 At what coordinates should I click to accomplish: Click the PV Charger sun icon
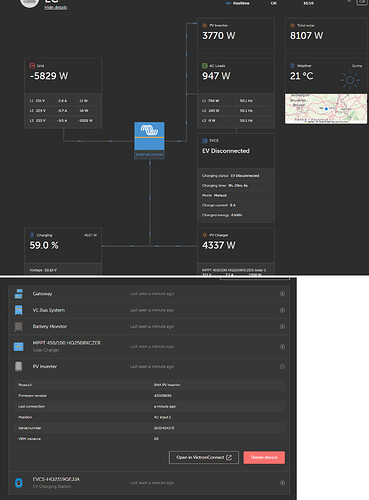(205, 235)
